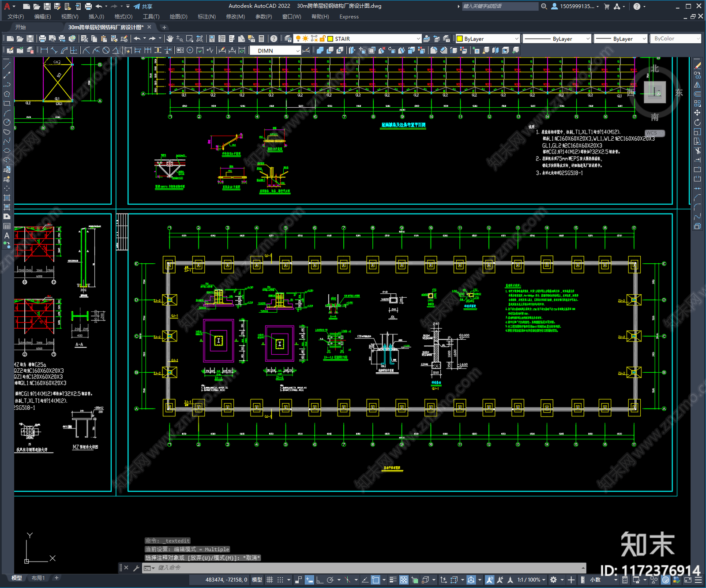
Task: Click the yellow layer color swatch beside STAIR
Action: coord(330,39)
